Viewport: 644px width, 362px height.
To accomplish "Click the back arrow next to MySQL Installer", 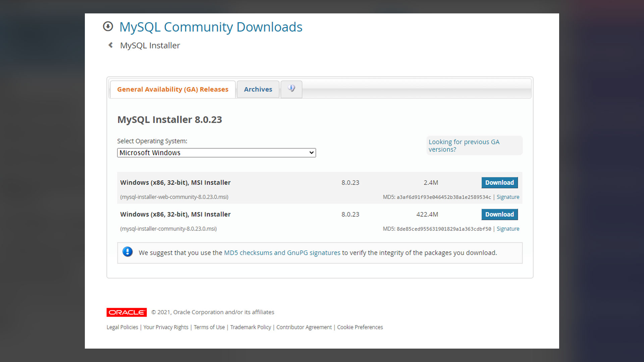I will (x=111, y=45).
